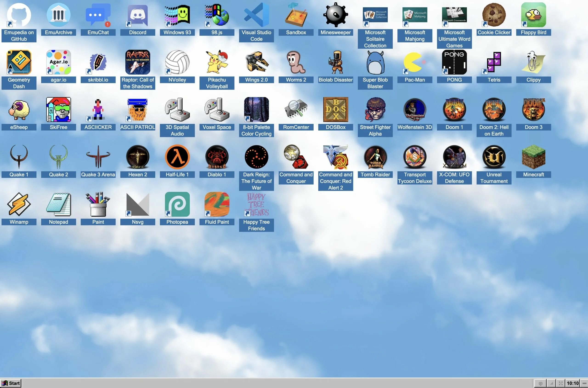Viewport: 588px width, 388px height.
Task: Launch 98.js web app
Action: pos(216,17)
